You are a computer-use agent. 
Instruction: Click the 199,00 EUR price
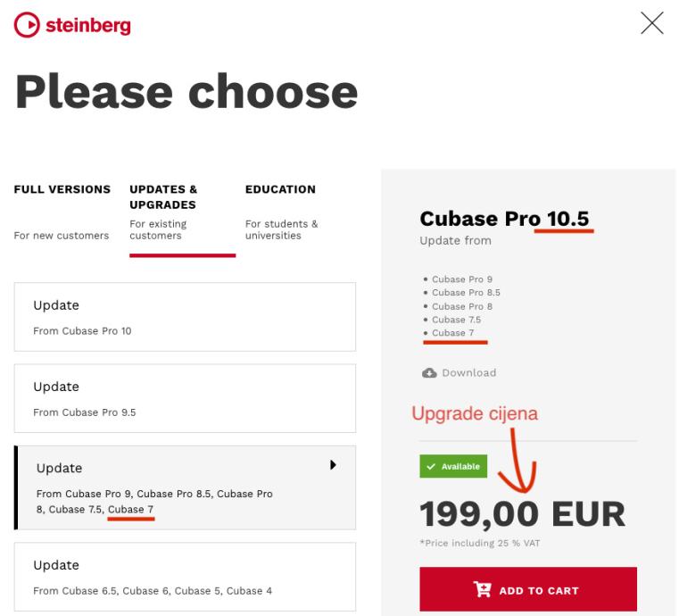point(522,513)
